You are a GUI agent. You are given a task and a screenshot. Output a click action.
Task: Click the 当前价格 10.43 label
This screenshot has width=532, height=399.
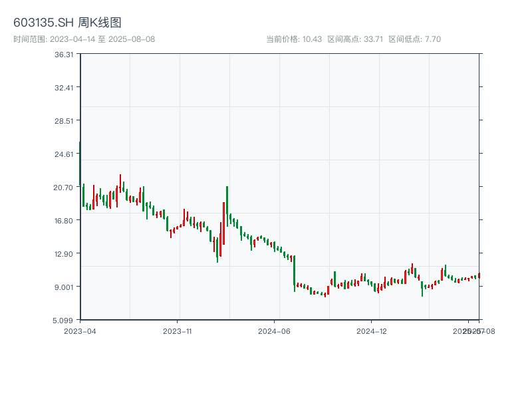[x=294, y=39]
